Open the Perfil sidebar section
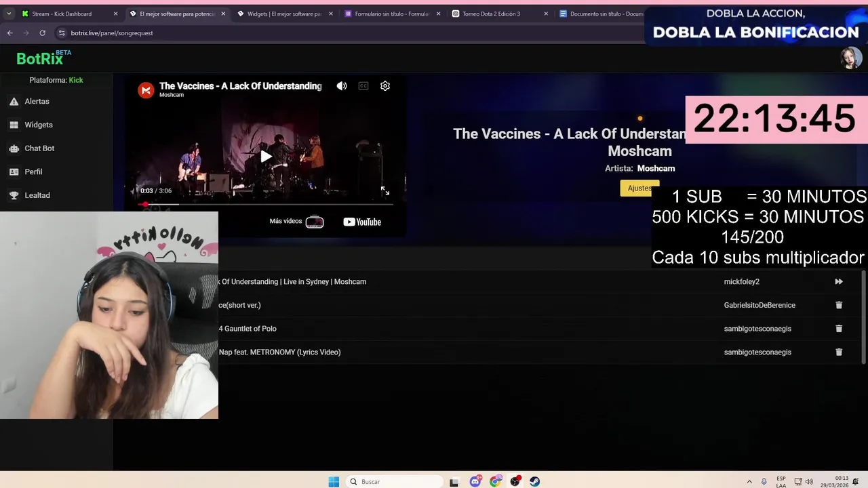The width and height of the screenshot is (868, 488). [33, 171]
